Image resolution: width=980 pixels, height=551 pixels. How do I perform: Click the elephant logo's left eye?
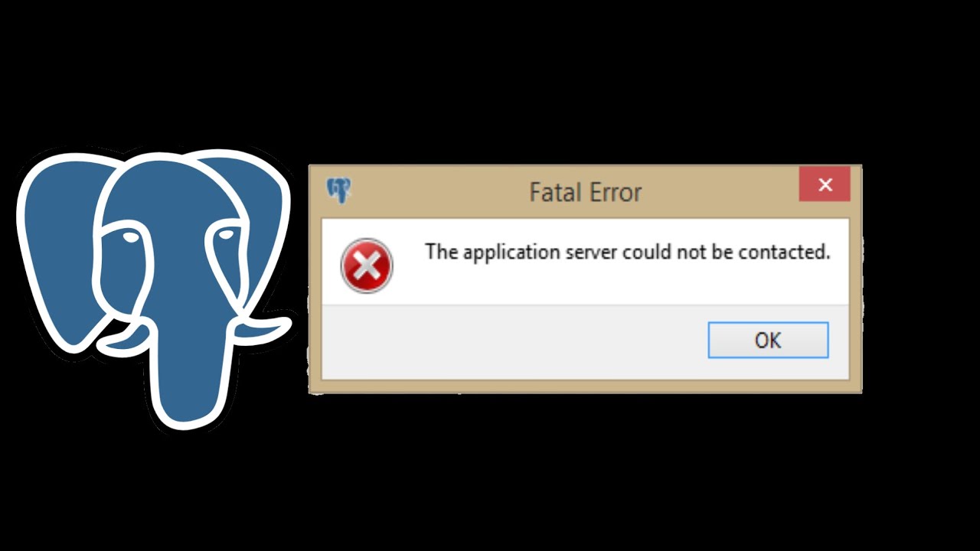coord(131,238)
